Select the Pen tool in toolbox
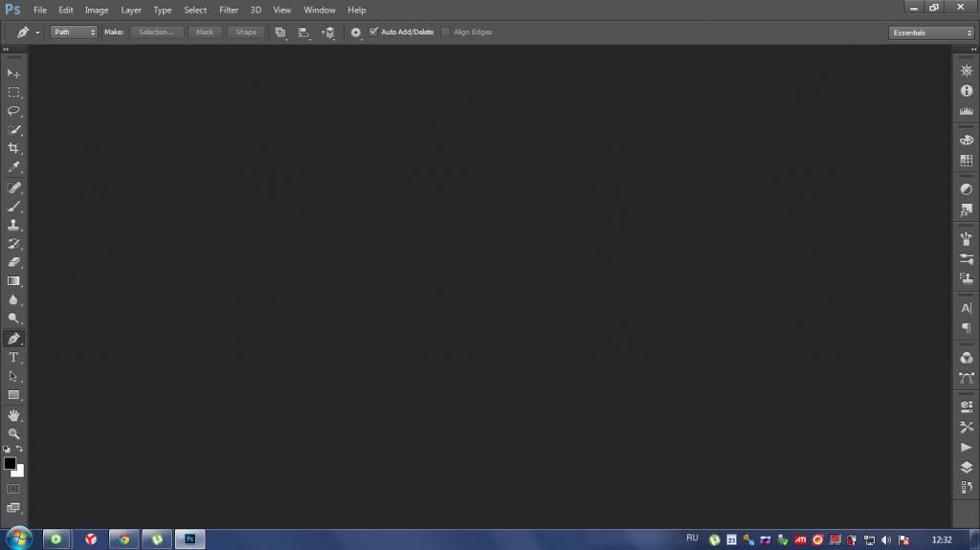The width and height of the screenshot is (980, 550). coord(13,339)
